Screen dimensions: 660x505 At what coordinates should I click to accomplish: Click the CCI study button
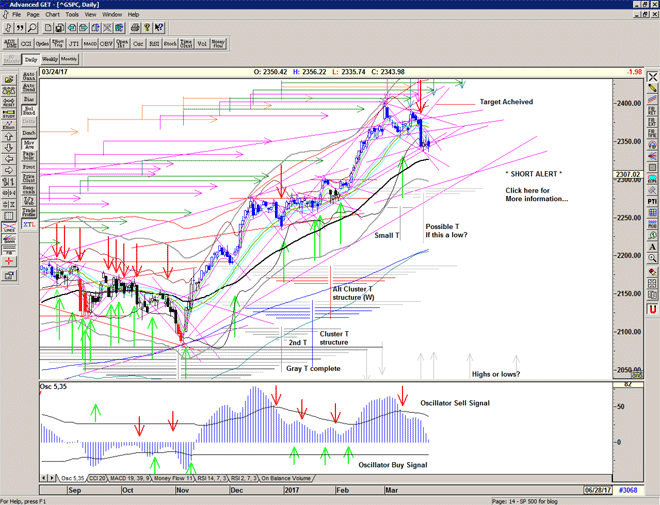coord(26,44)
